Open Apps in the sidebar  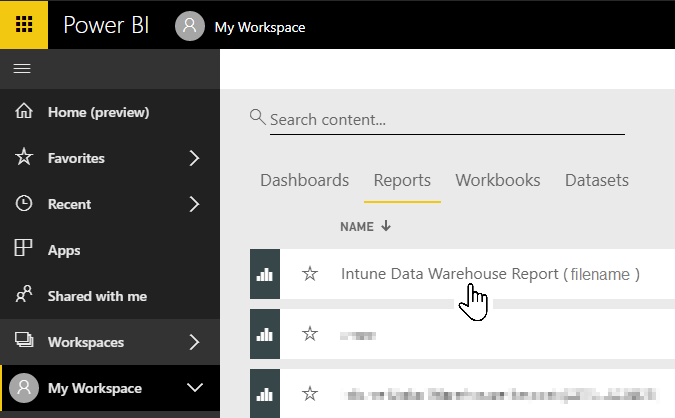tap(110, 250)
